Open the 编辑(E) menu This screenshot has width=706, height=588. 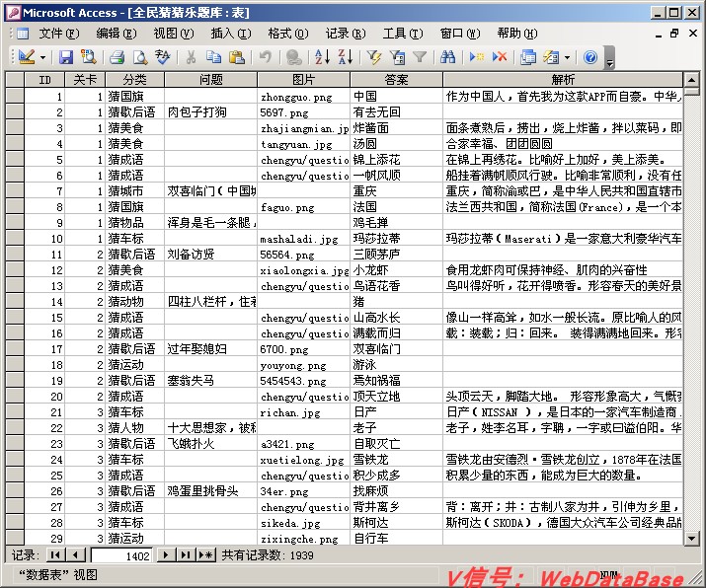click(117, 34)
